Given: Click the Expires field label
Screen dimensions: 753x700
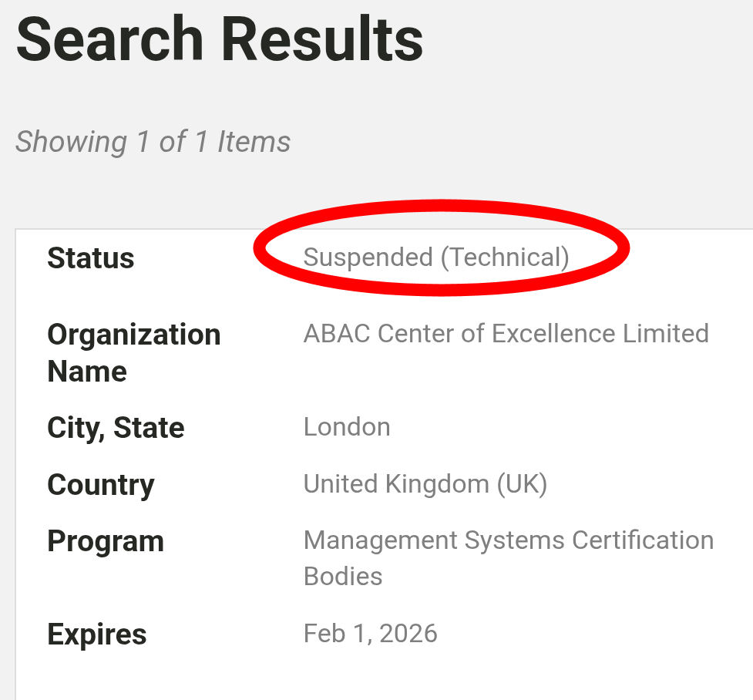Looking at the screenshot, I should point(97,634).
